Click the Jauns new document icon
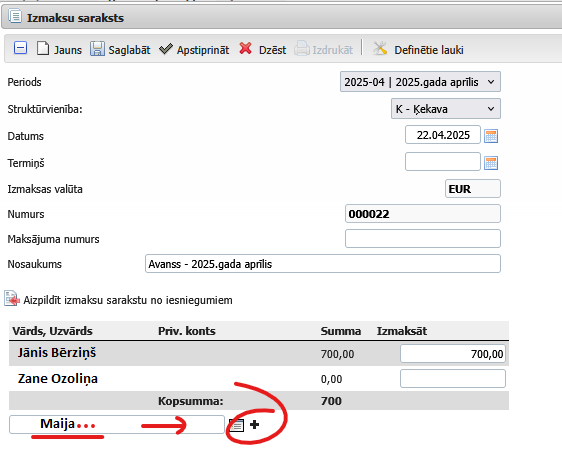The height and width of the screenshot is (456, 562). coord(43,48)
